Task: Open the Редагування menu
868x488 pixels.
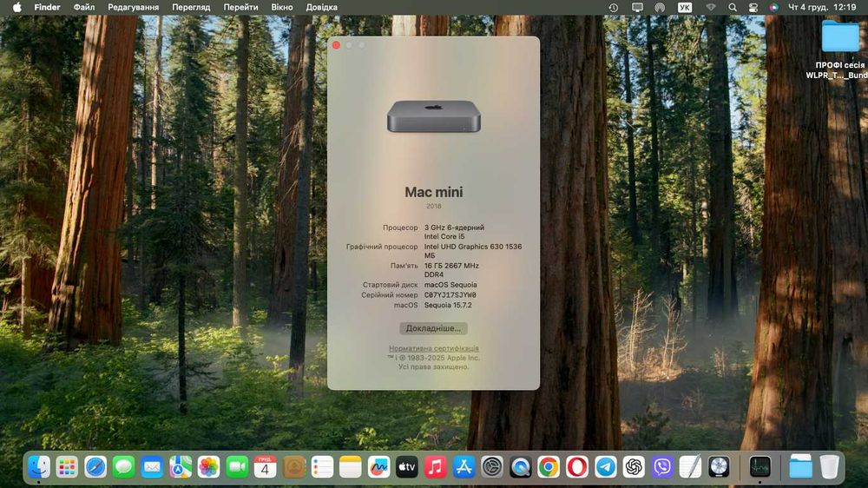Action: 134,7
